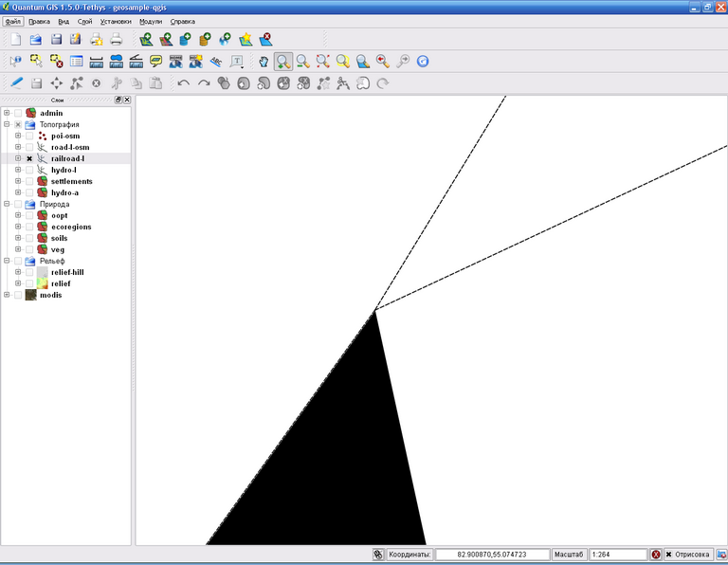Image resolution: width=728 pixels, height=565 pixels.
Task: Select the Pan Map hand tool
Action: [x=263, y=62]
